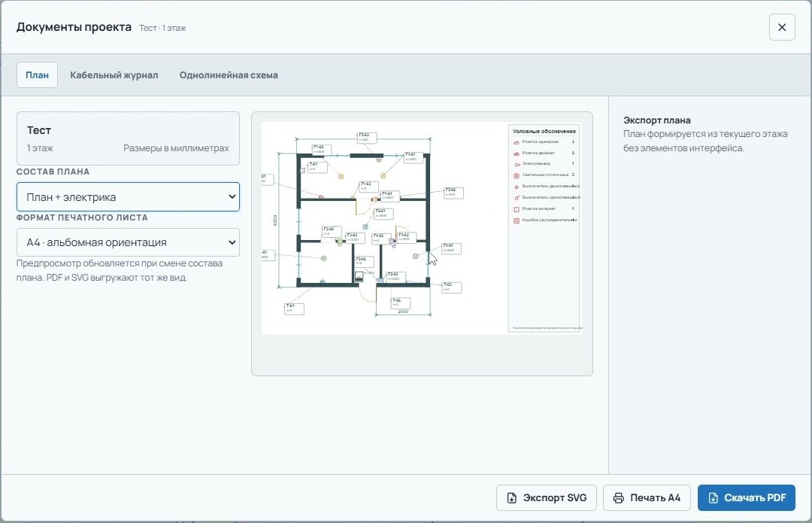812x523 pixels.
Task: Click the Экспорт SVG button
Action: click(547, 497)
